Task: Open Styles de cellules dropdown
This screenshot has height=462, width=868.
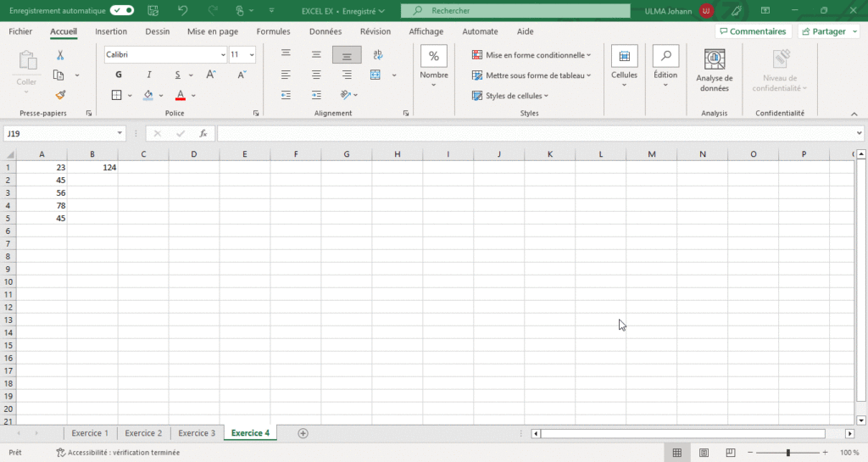Action: (x=509, y=96)
